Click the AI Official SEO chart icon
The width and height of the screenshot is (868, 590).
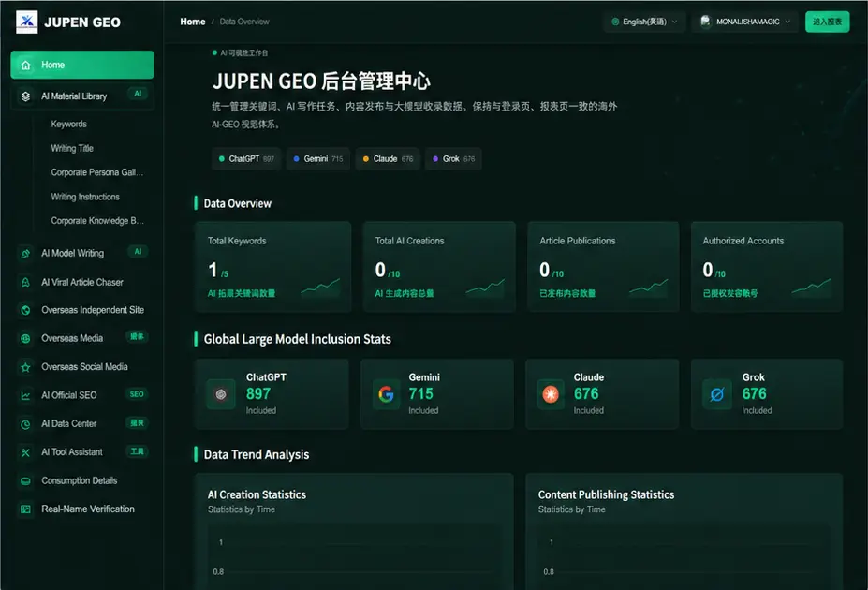click(x=25, y=396)
